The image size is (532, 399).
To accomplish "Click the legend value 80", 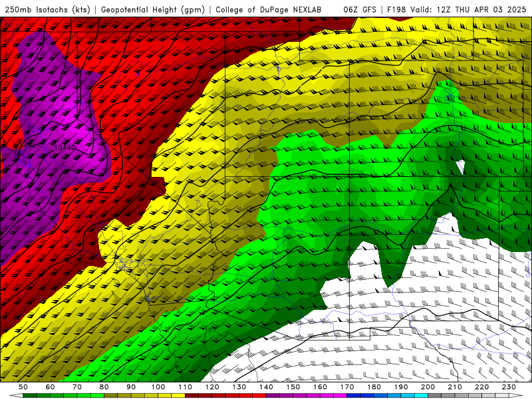I will click(x=104, y=387).
